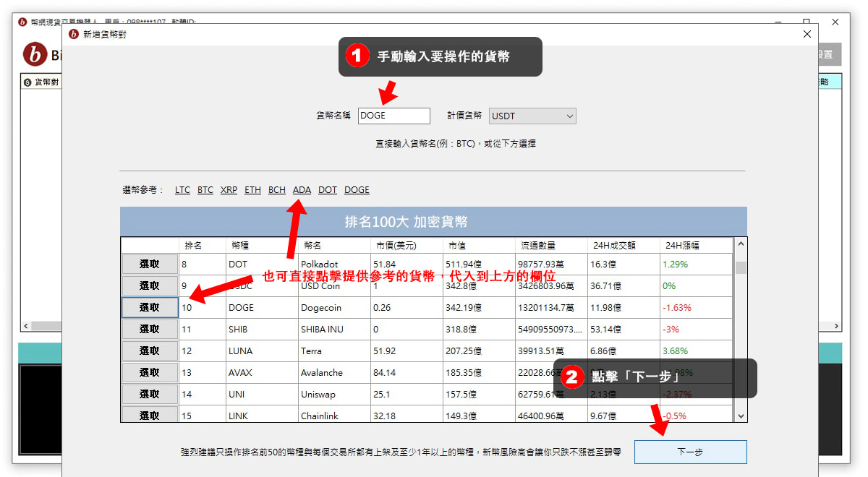Focus the 貨幣名稱 input field containing DOGE
Screen dimensions: 868x477
tap(394, 116)
